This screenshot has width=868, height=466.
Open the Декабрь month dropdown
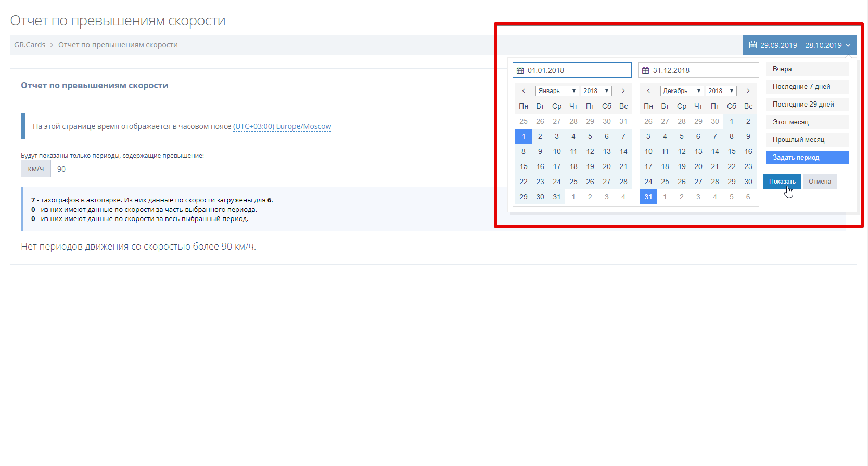point(681,91)
